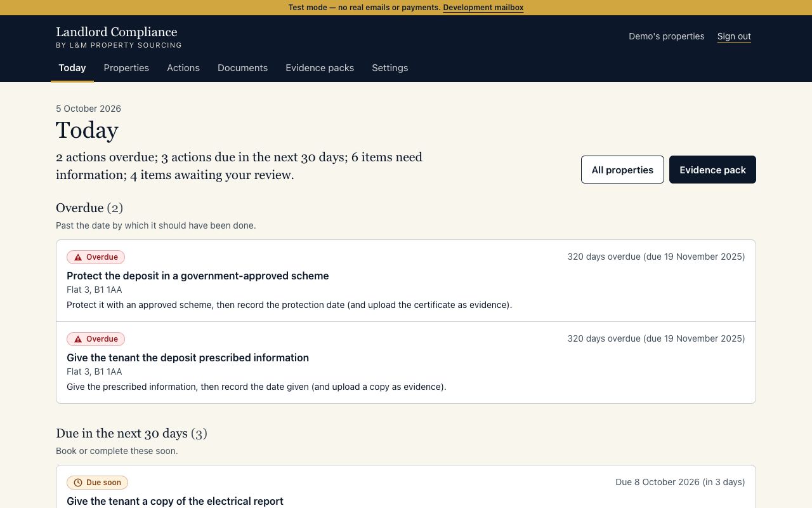
Task: Click the 'Protect it with an approved scheme' description
Action: click(289, 305)
